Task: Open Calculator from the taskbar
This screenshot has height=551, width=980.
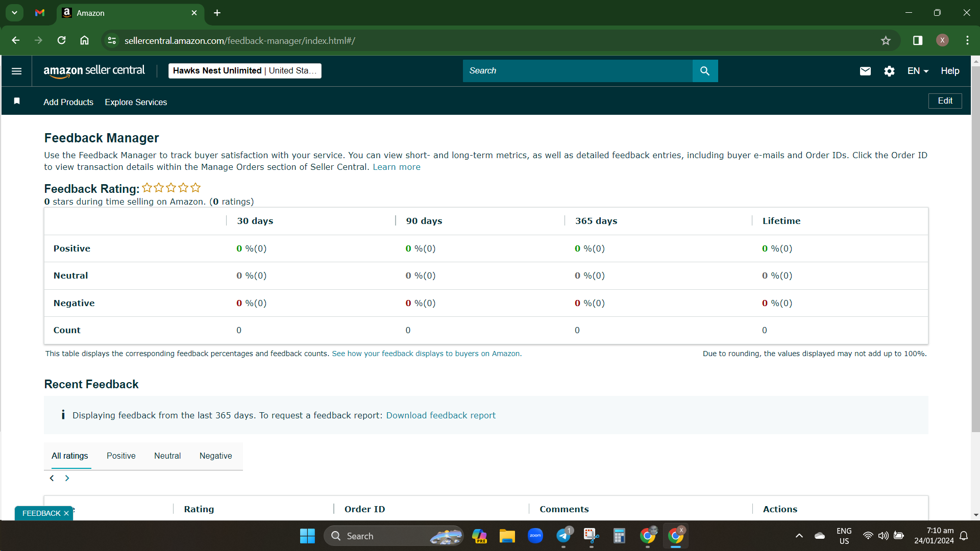Action: 619,536
